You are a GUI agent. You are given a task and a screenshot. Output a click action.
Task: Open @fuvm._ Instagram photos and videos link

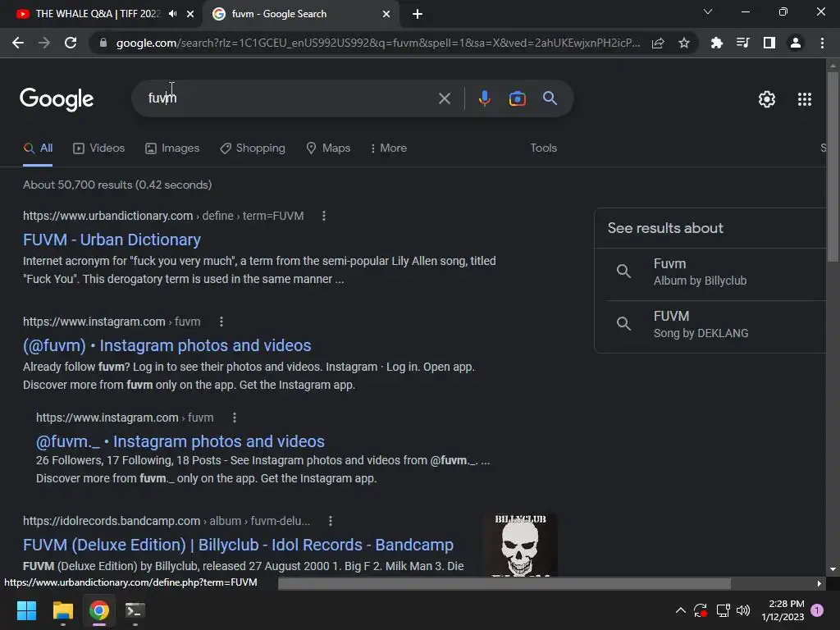(180, 441)
